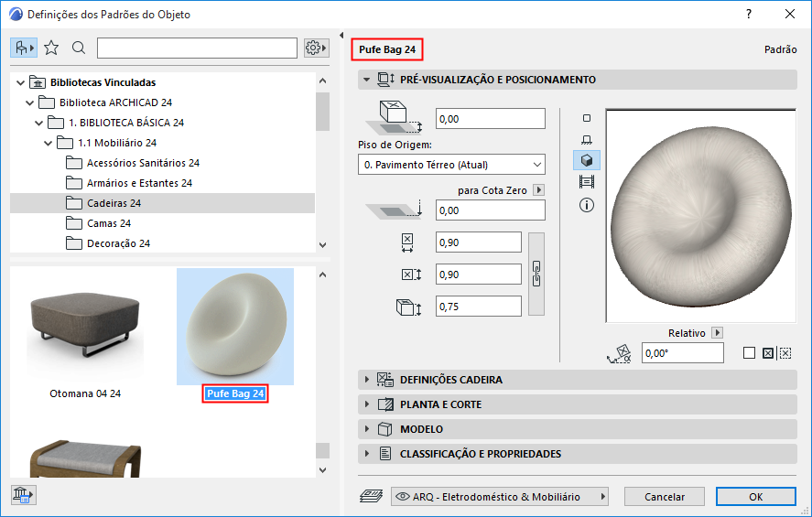Click the rotation angle icon
Viewport: 812px width, 517px height.
(x=619, y=353)
